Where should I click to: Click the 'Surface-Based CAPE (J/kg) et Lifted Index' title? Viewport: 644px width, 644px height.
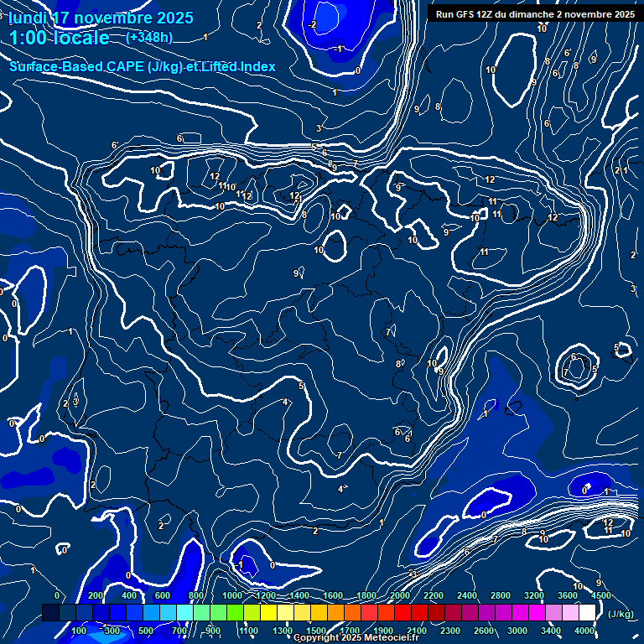pyautogui.click(x=143, y=66)
